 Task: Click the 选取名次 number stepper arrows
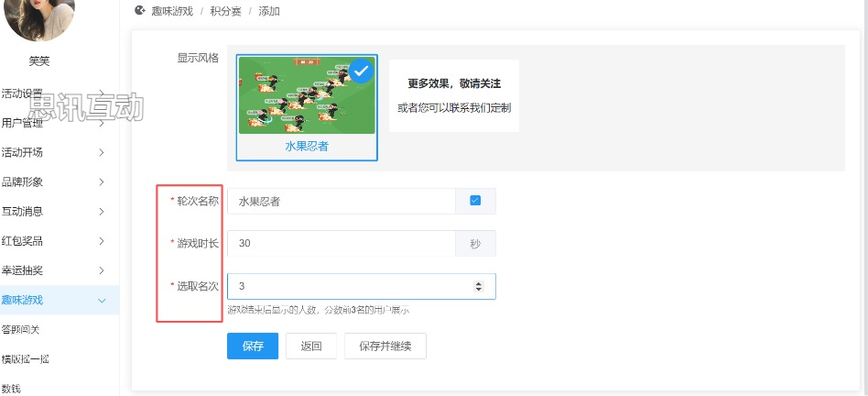pyautogui.click(x=477, y=286)
